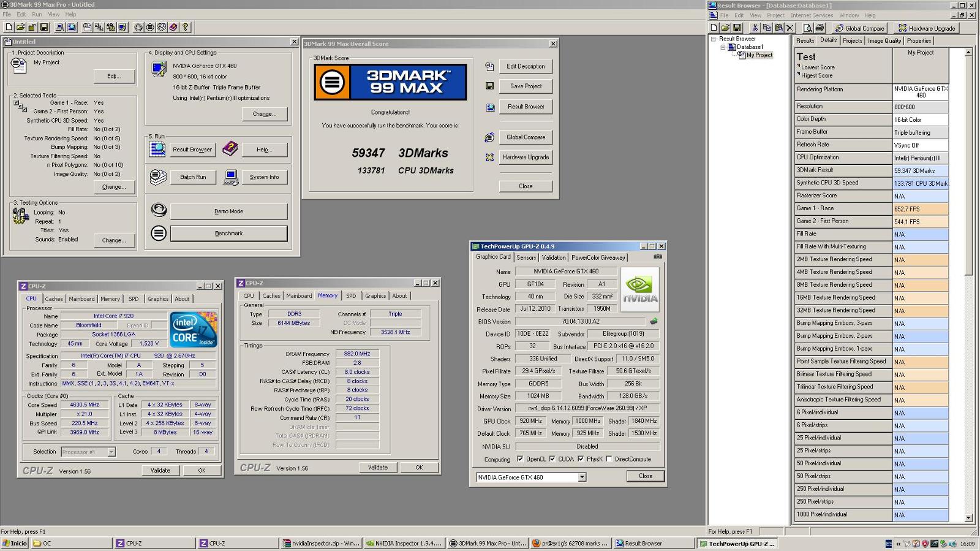This screenshot has width=980, height=551.
Task: Open the Mainboard tab in left CPU-Z window
Action: [x=81, y=299]
